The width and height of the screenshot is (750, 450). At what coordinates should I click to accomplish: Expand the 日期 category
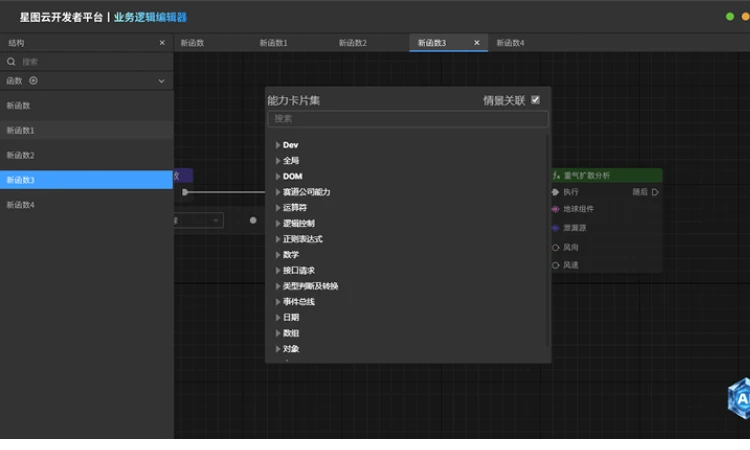[x=278, y=318]
